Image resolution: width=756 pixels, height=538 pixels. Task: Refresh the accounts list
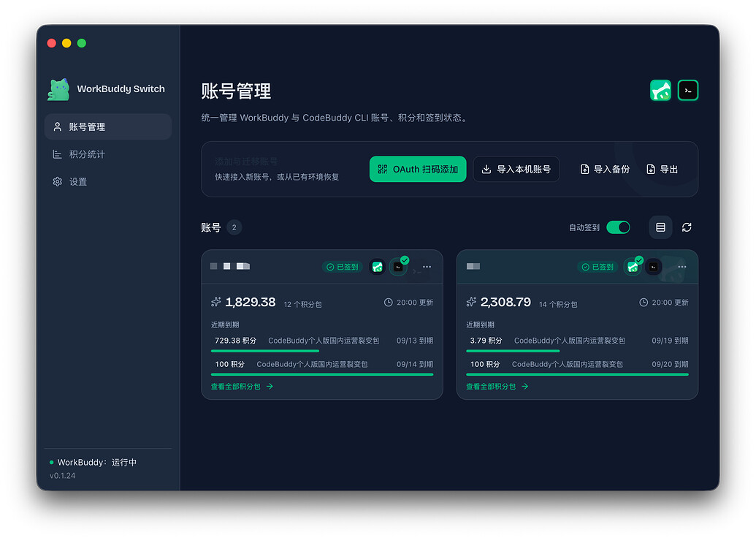tap(687, 227)
